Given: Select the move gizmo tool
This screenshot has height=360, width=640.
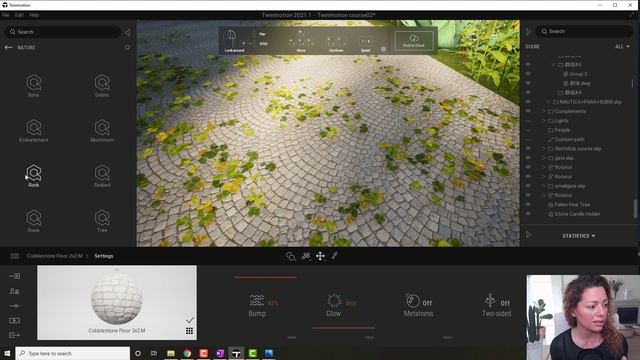Looking at the screenshot, I should tap(320, 256).
